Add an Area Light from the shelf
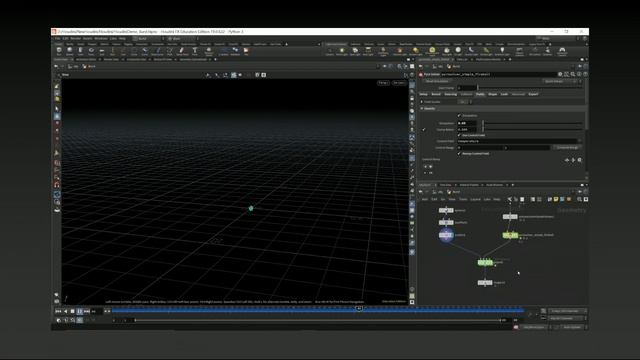 coord(368,51)
